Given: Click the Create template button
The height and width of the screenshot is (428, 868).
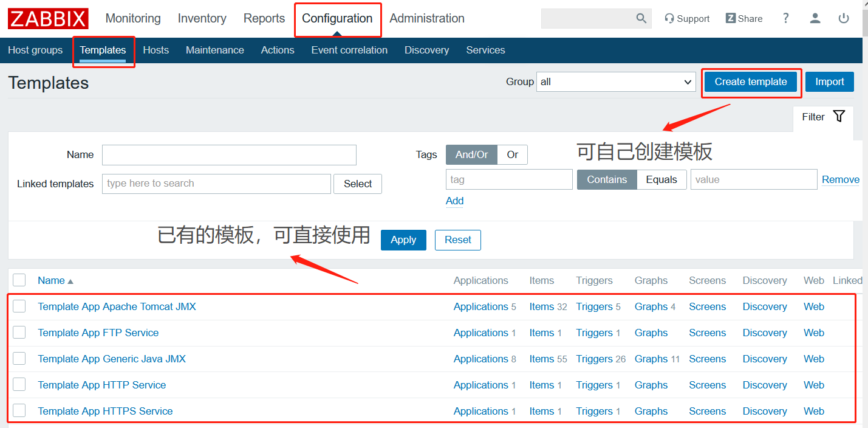Looking at the screenshot, I should [x=751, y=81].
